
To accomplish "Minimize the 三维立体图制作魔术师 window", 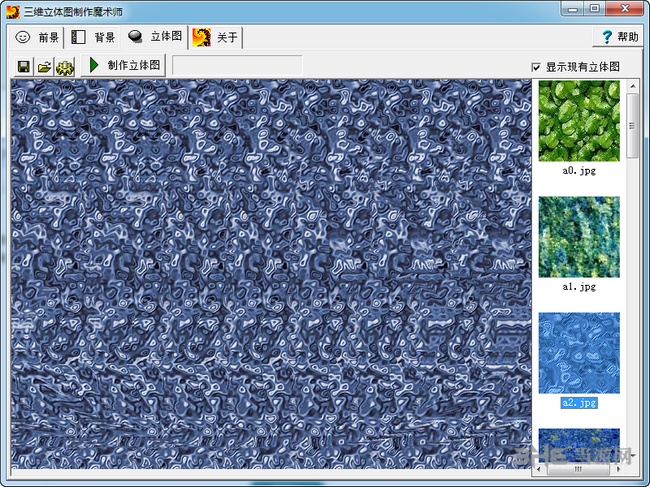I will [573, 9].
